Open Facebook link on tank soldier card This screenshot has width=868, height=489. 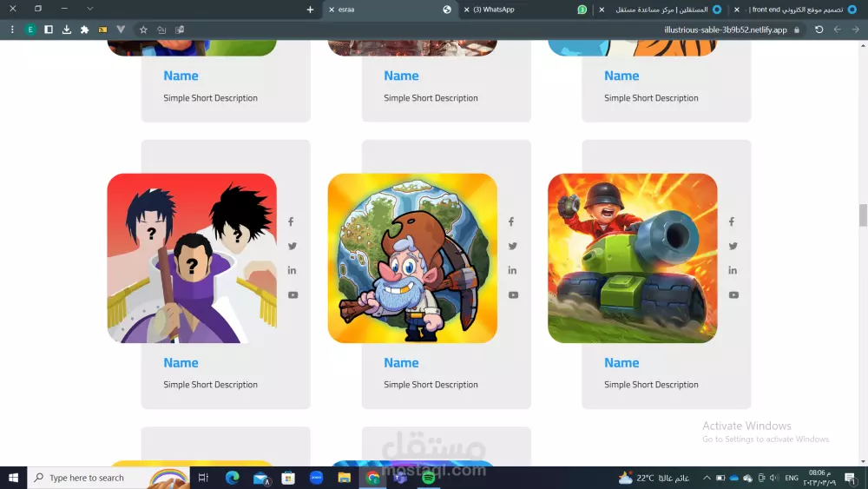(732, 221)
